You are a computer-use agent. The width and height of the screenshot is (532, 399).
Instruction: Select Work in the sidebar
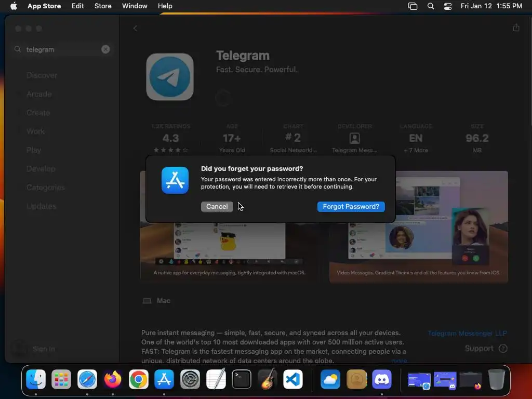pos(36,131)
